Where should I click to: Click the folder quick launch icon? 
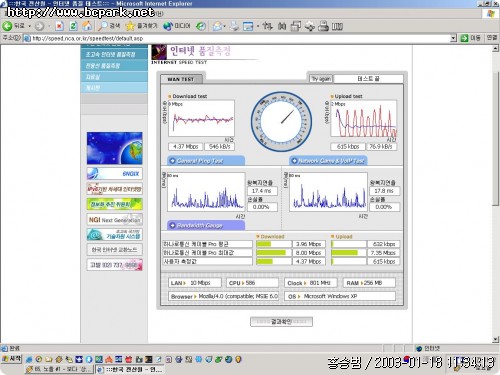point(49,359)
